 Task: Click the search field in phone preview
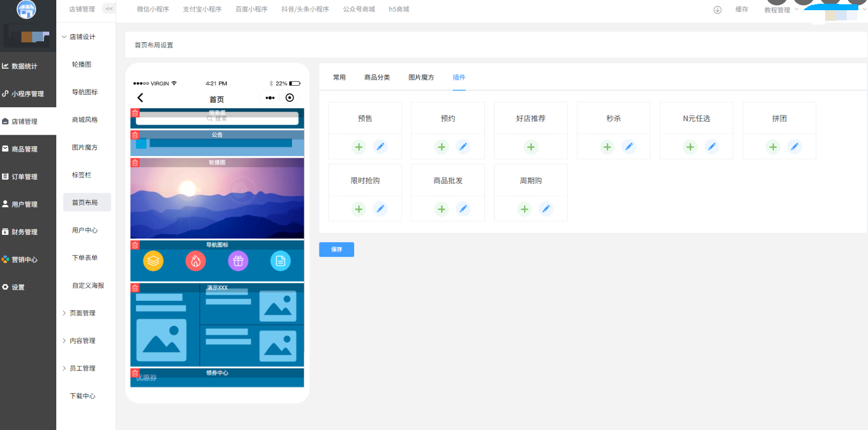[217, 118]
